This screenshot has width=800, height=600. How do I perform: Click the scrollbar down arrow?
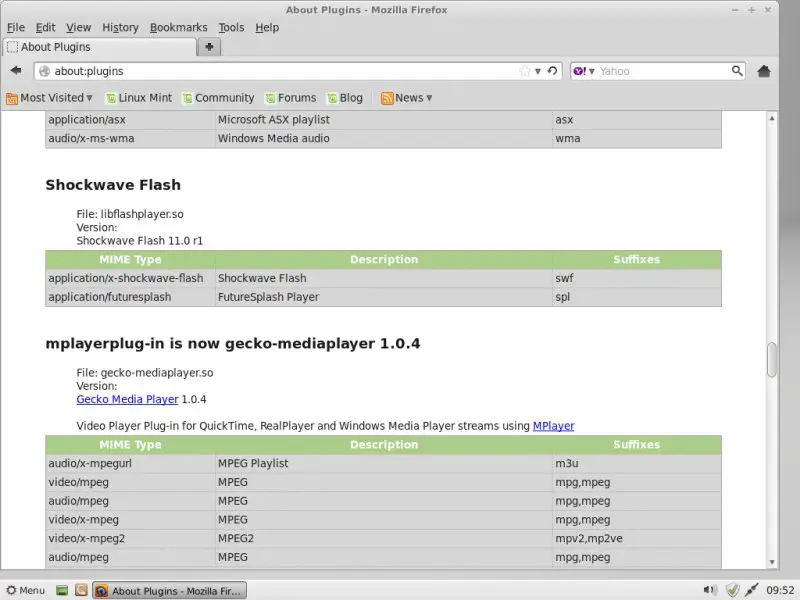point(771,562)
